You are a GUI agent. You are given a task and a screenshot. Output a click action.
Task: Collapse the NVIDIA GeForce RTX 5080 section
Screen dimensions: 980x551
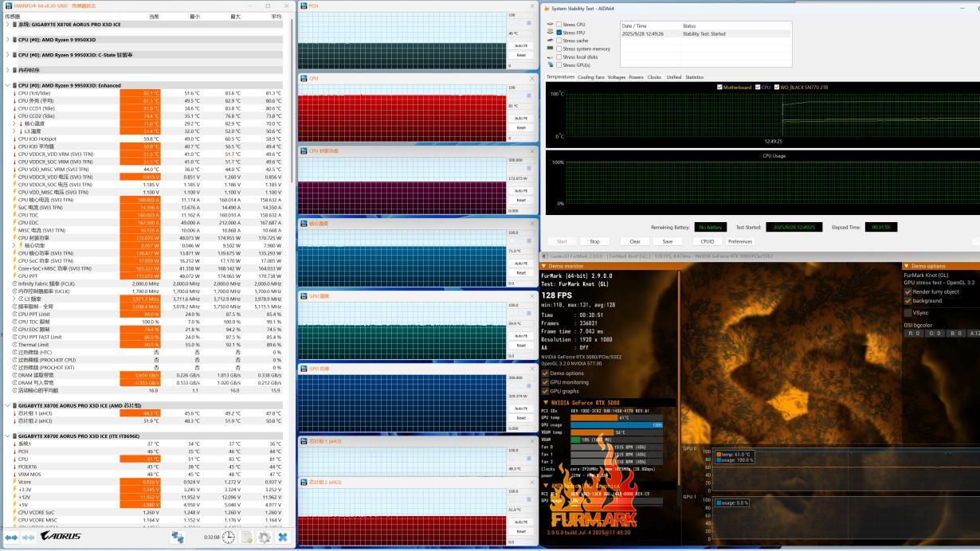(544, 403)
